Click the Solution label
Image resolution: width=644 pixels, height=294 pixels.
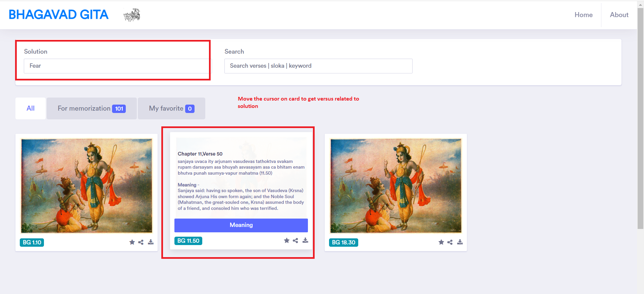coord(36,52)
